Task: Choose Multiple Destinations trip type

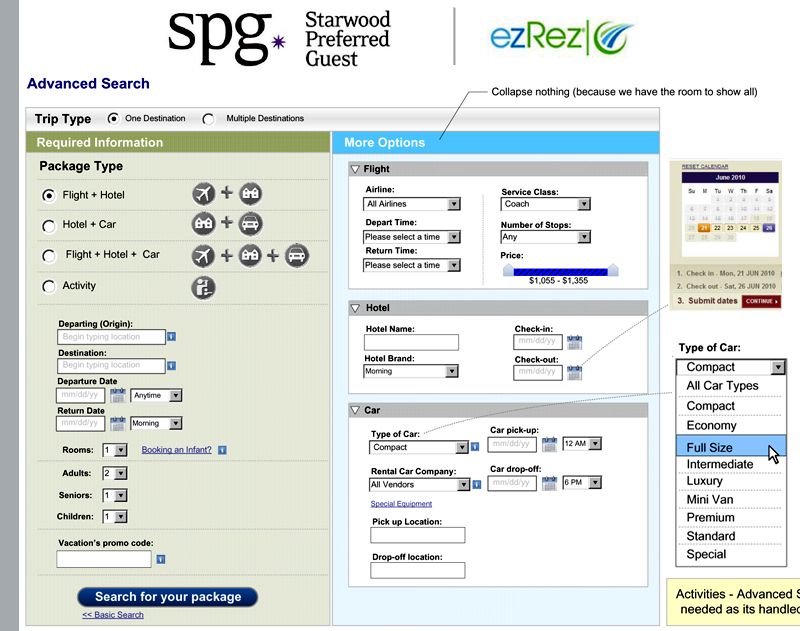Action: 208,119
